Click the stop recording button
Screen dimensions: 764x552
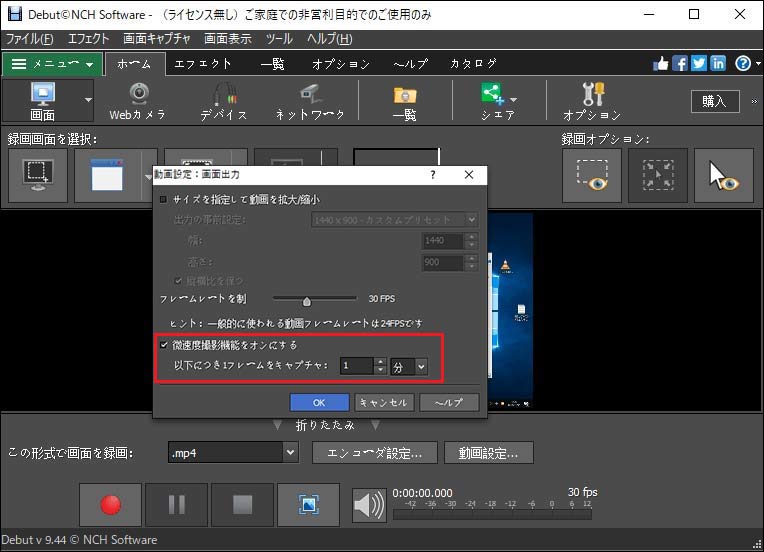click(x=242, y=505)
